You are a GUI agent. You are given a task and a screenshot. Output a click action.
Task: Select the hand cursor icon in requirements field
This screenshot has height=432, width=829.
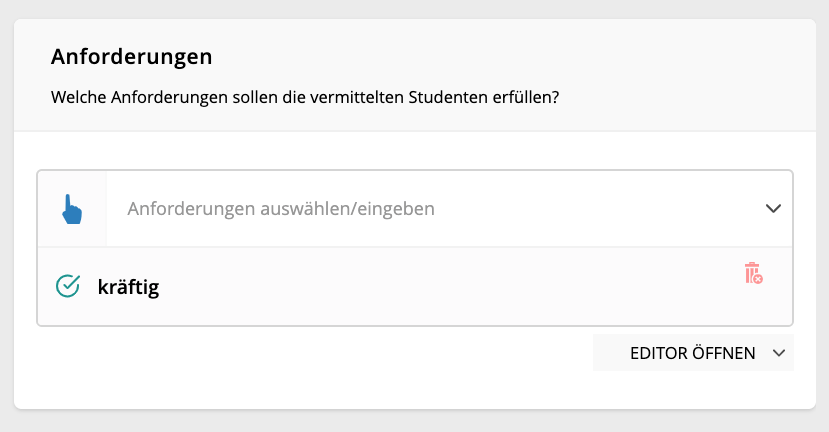point(72,209)
